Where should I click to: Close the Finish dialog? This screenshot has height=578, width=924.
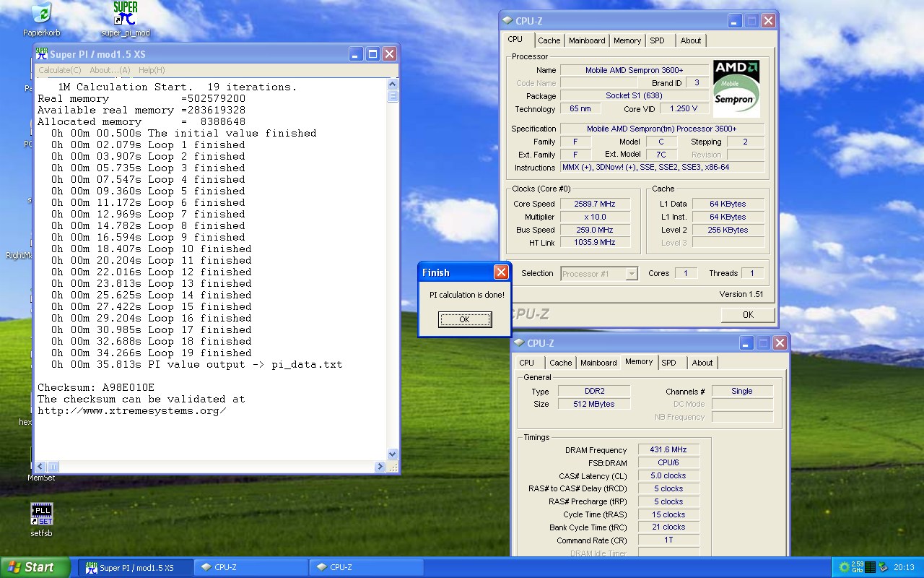coord(501,272)
